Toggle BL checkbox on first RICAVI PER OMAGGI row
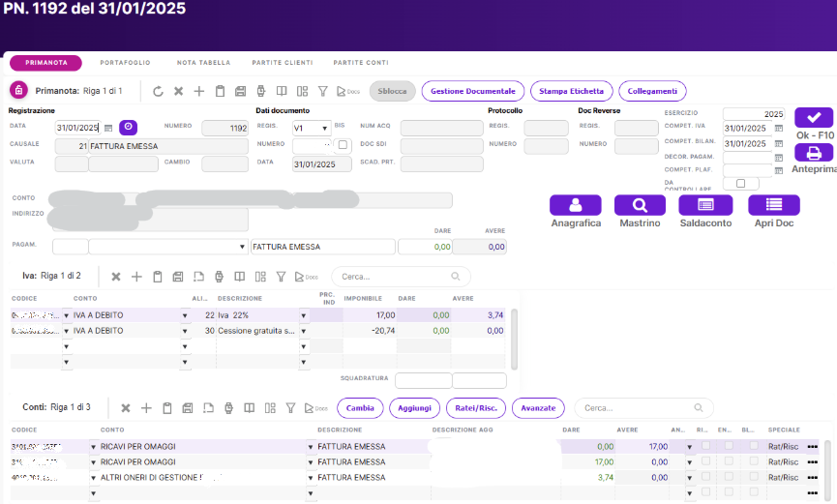This screenshot has height=504, width=837. (x=754, y=445)
